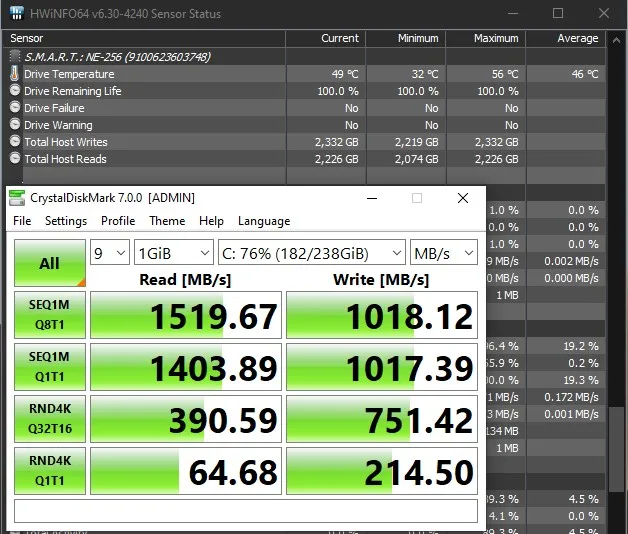Click the Maximum column header
This screenshot has height=534, width=628.
coord(485,38)
